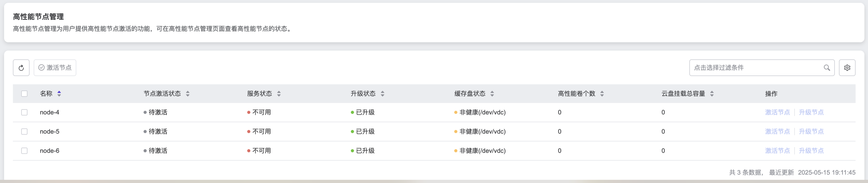Sort by 升级状态 column arrows
The height and width of the screenshot is (183, 868).
pyautogui.click(x=382, y=94)
